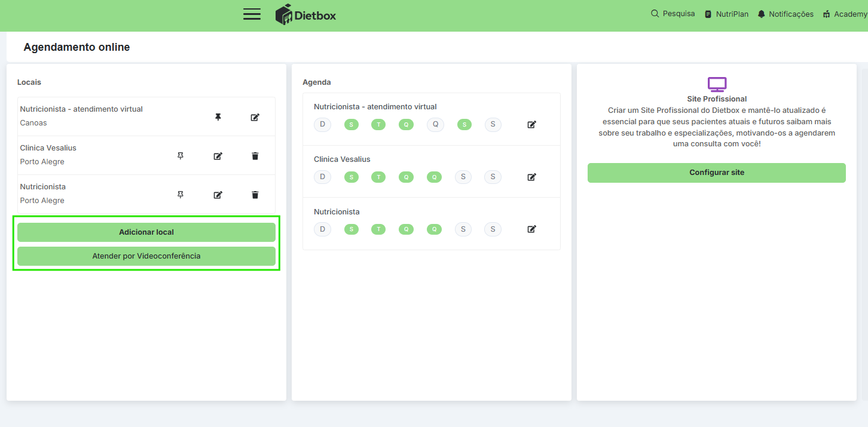
Task: Click the Adicionar local button
Action: click(x=146, y=232)
